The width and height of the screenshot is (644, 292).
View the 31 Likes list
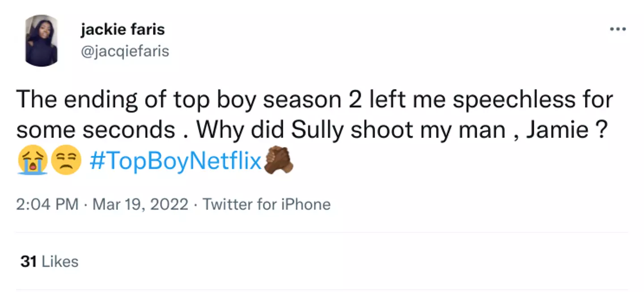pyautogui.click(x=49, y=262)
